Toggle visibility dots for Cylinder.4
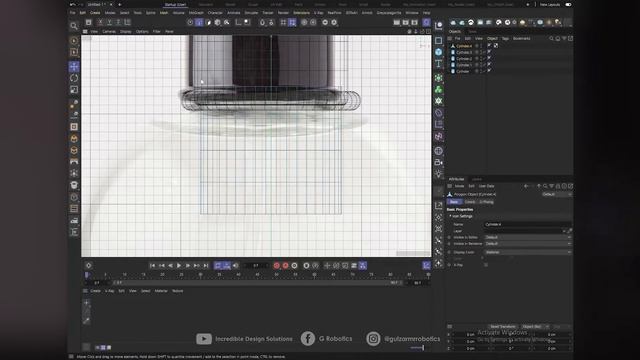 482,46
